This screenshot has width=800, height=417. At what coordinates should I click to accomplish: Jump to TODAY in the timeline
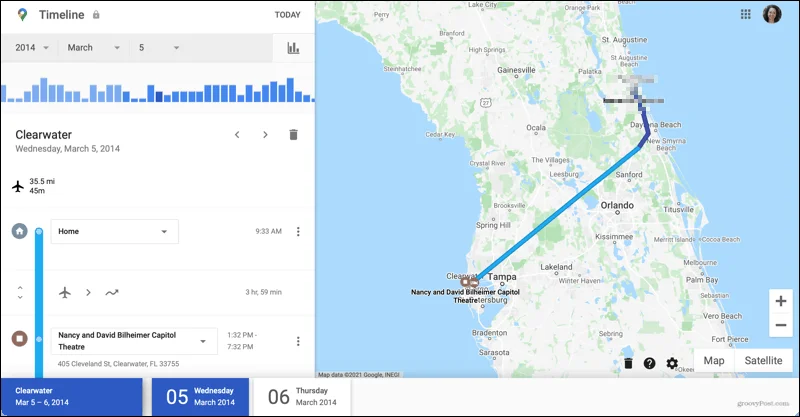point(287,15)
